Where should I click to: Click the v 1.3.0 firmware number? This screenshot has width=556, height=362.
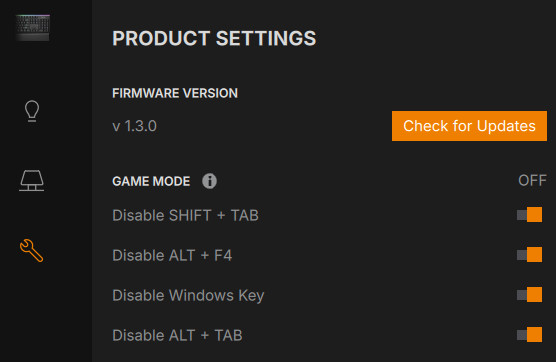click(x=134, y=126)
